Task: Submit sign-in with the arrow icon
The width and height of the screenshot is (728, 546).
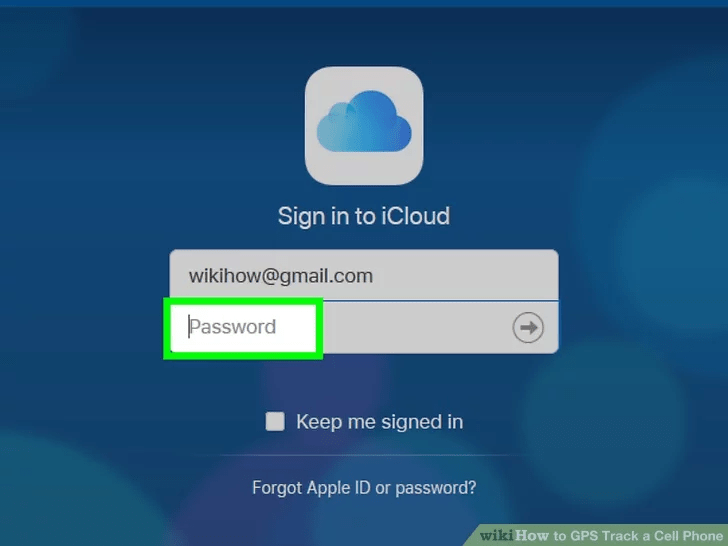Action: point(528,328)
